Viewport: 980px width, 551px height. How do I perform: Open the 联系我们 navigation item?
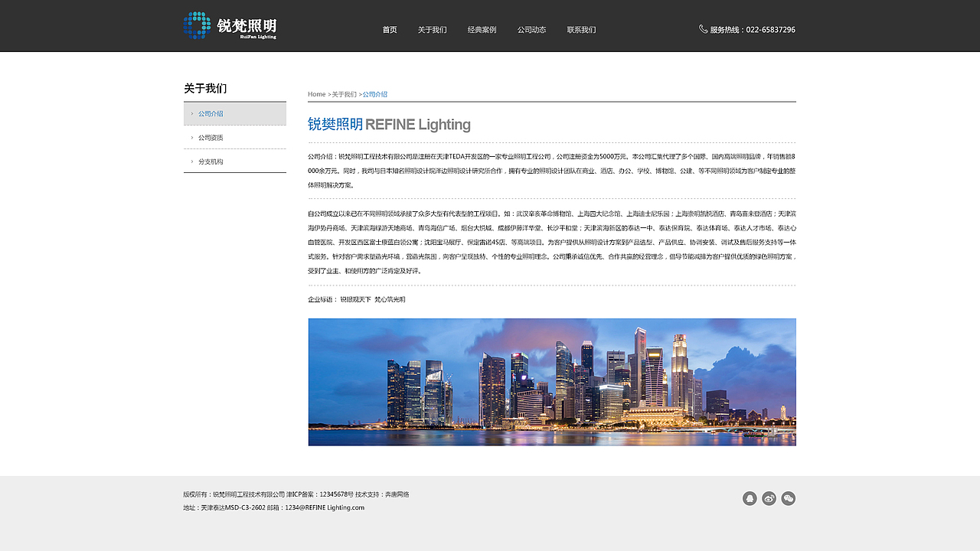coord(581,30)
